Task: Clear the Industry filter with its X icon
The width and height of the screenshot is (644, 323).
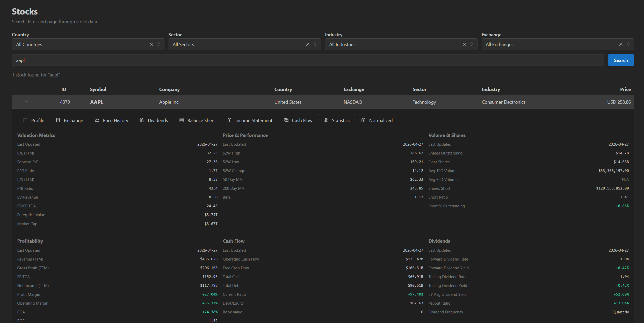Action: (x=465, y=44)
